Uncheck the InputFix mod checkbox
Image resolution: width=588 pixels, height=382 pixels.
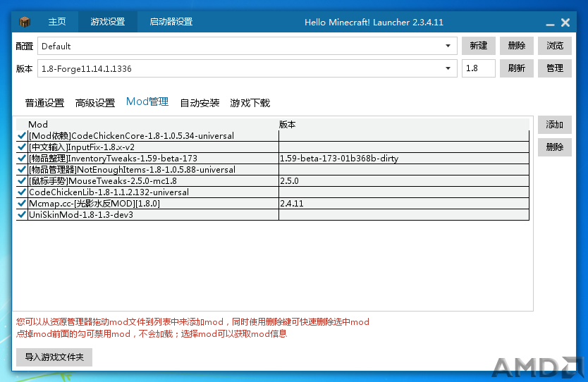tap(22, 147)
